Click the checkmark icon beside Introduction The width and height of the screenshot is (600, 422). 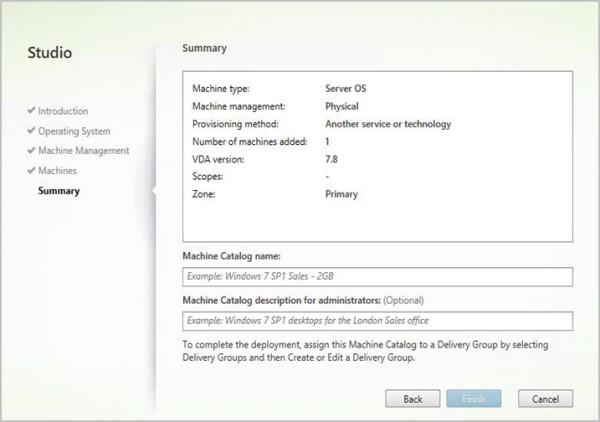click(31, 111)
